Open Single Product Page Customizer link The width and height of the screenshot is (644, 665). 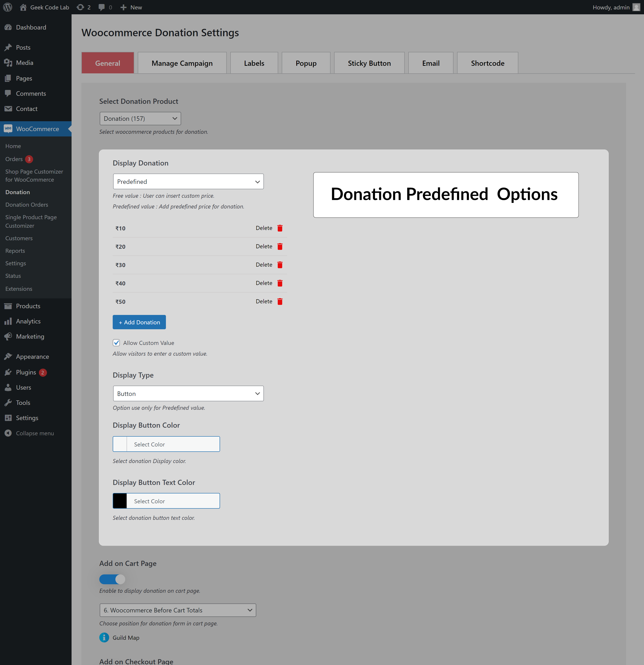click(x=31, y=221)
